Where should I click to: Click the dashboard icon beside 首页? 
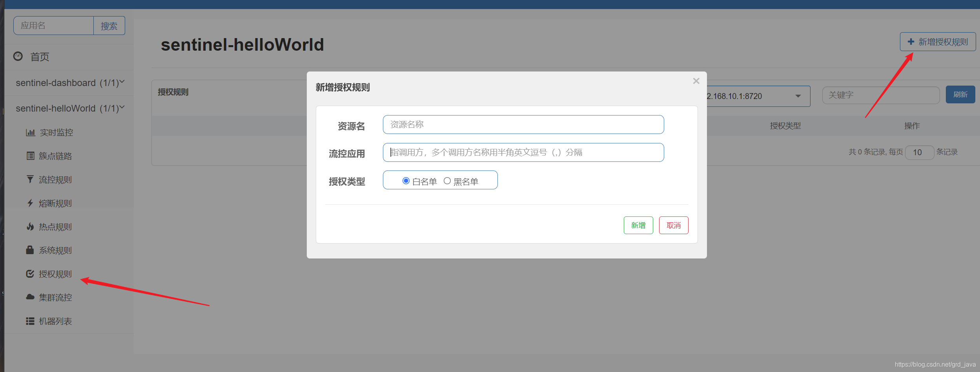(x=18, y=57)
